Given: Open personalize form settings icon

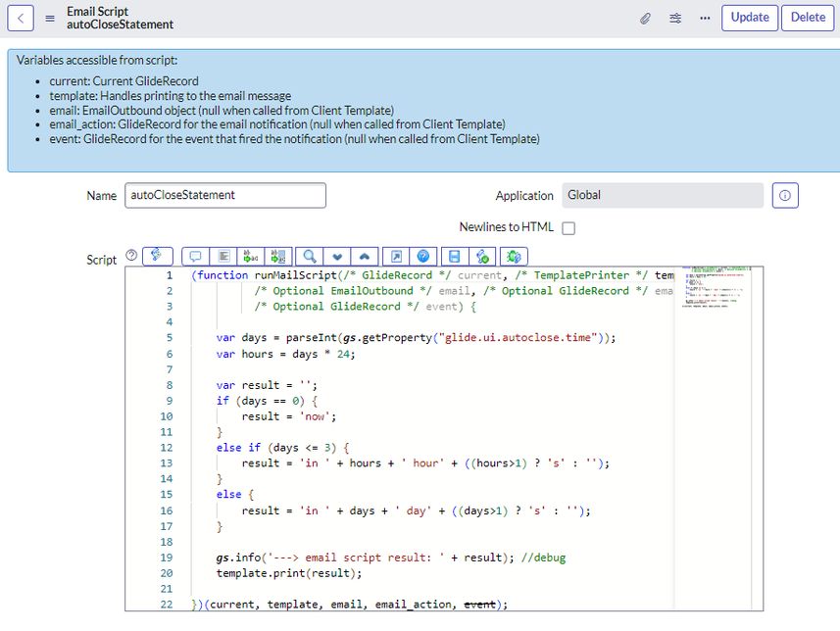Looking at the screenshot, I should [675, 19].
